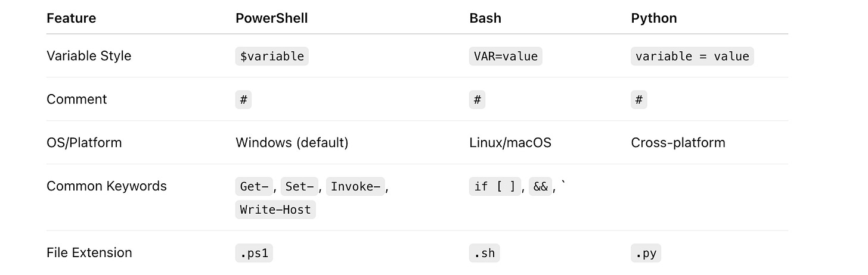Click the Windows (default) cell

[x=292, y=143]
